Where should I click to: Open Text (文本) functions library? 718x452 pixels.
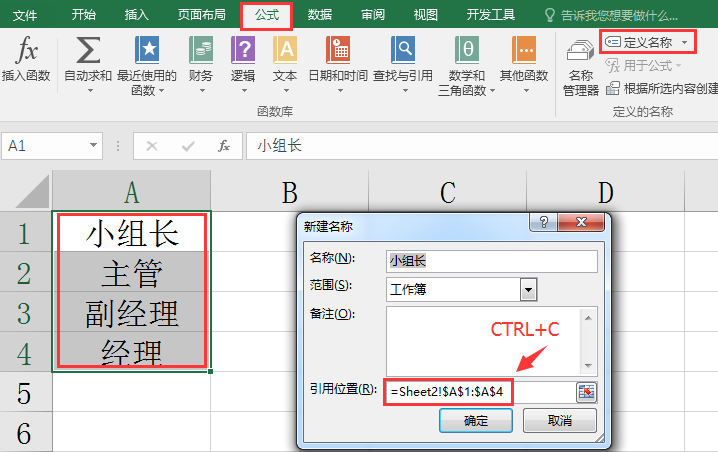[x=285, y=64]
